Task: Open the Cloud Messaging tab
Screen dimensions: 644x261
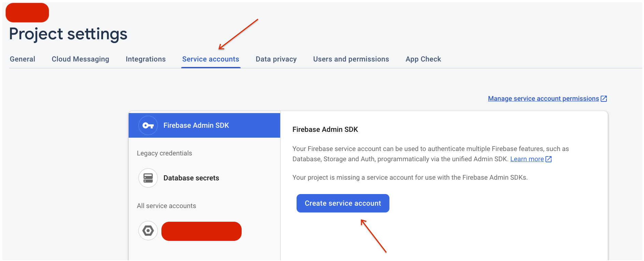Action: (81, 59)
